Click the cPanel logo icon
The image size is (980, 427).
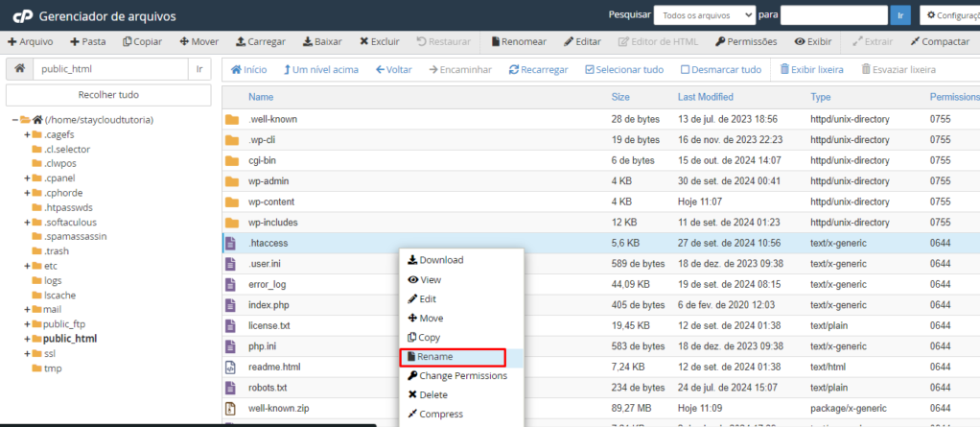pos(22,15)
